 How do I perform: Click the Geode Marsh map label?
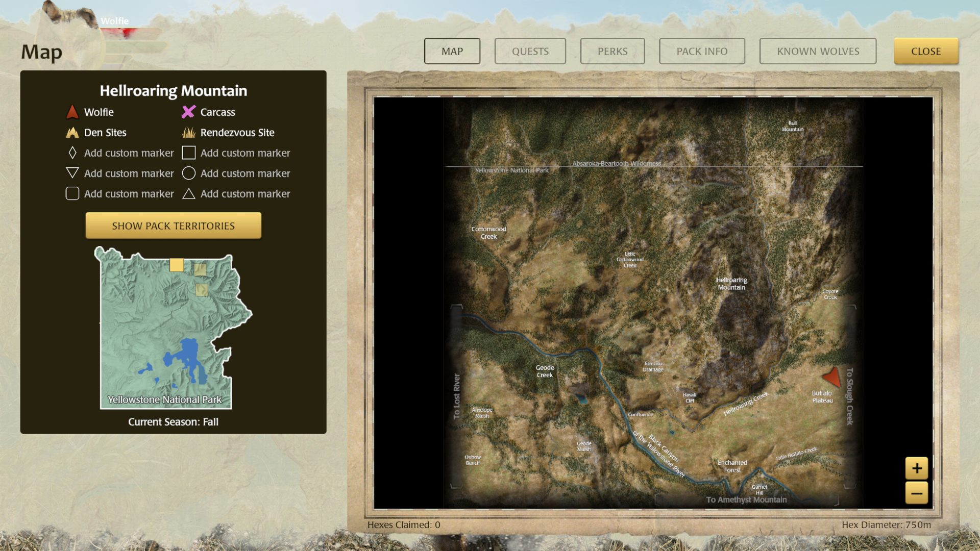[x=584, y=446]
